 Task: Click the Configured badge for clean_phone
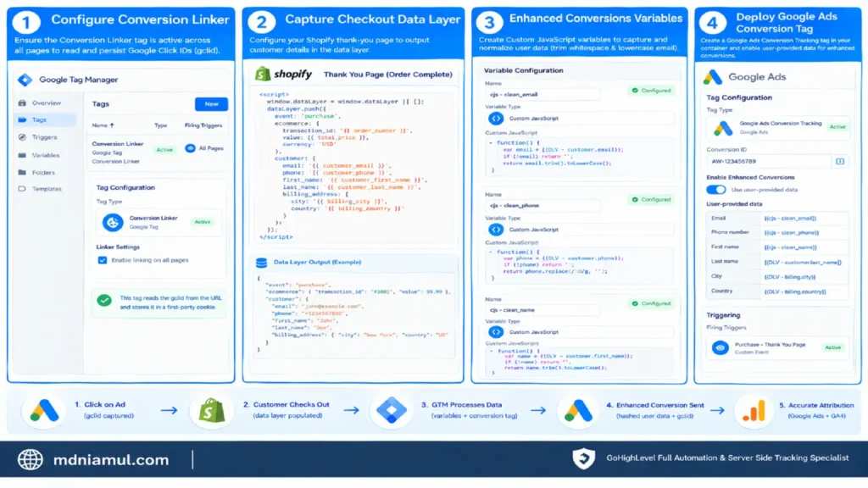tap(652, 199)
